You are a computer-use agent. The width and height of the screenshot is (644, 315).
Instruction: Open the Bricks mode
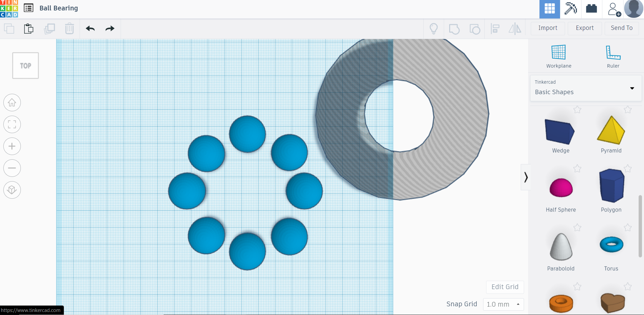[591, 8]
